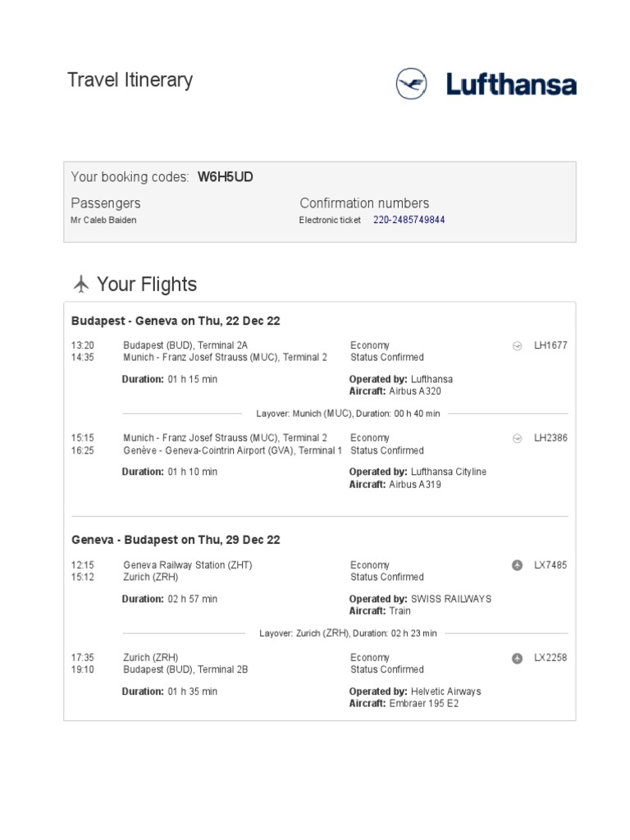This screenshot has height=840, width=630.
Task: Click the Geneva - Budapest 29 Dec heading
Action: (x=176, y=540)
